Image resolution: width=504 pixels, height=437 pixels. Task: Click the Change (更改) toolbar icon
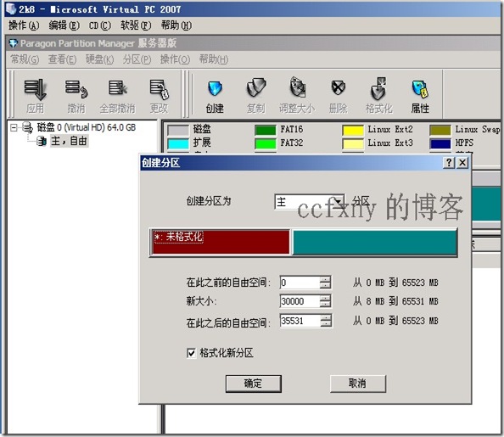pyautogui.click(x=159, y=89)
